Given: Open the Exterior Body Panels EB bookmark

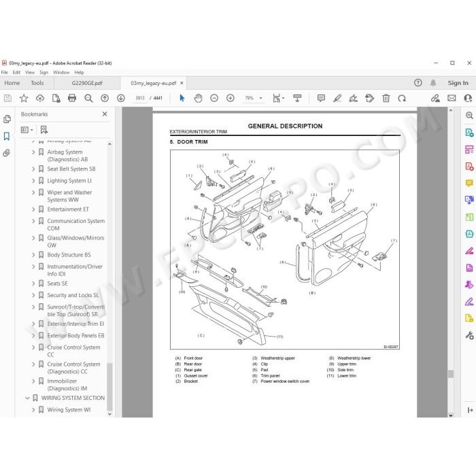Looking at the screenshot, I should [75, 335].
